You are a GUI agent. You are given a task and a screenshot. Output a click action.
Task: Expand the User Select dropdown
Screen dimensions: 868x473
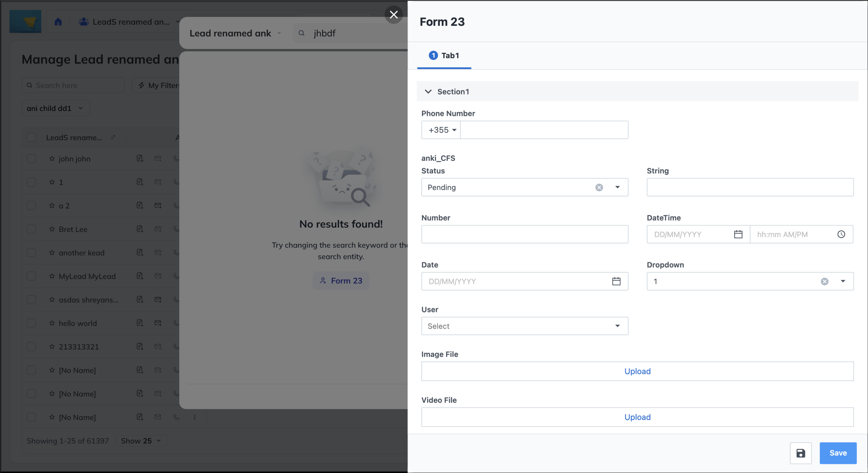(x=525, y=326)
